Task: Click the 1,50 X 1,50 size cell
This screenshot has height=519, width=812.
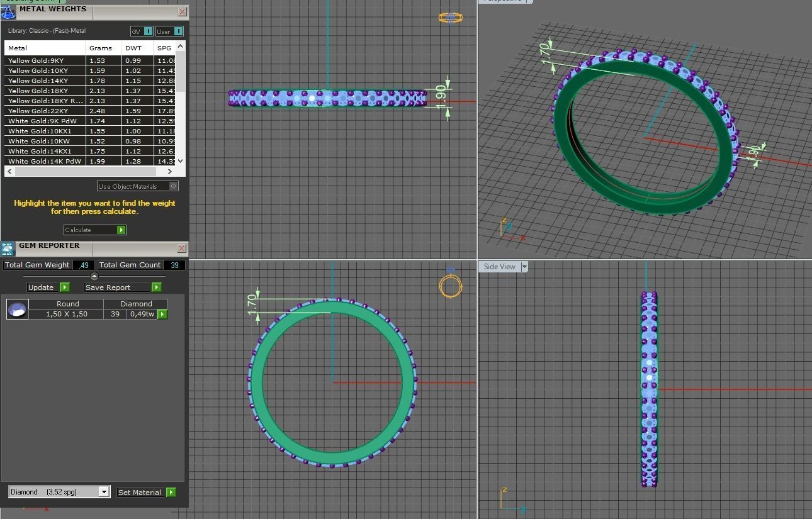Action: [x=67, y=314]
